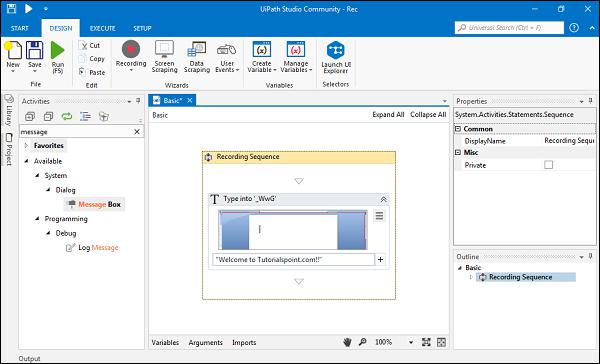Screen dimensions: 600x364
Task: Select the Log Message activity
Action: [92, 248]
